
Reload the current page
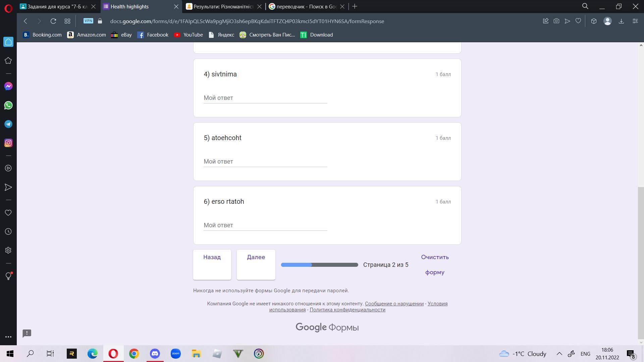[53, 21]
